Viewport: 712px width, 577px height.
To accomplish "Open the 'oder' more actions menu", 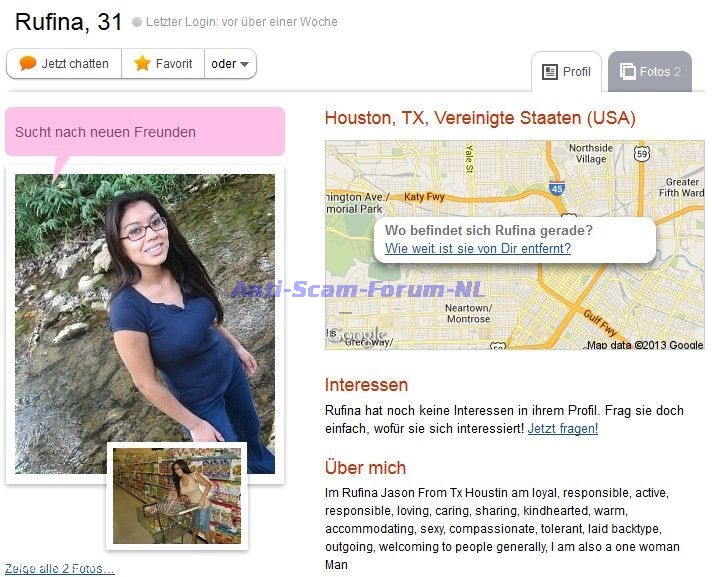I will pyautogui.click(x=230, y=64).
